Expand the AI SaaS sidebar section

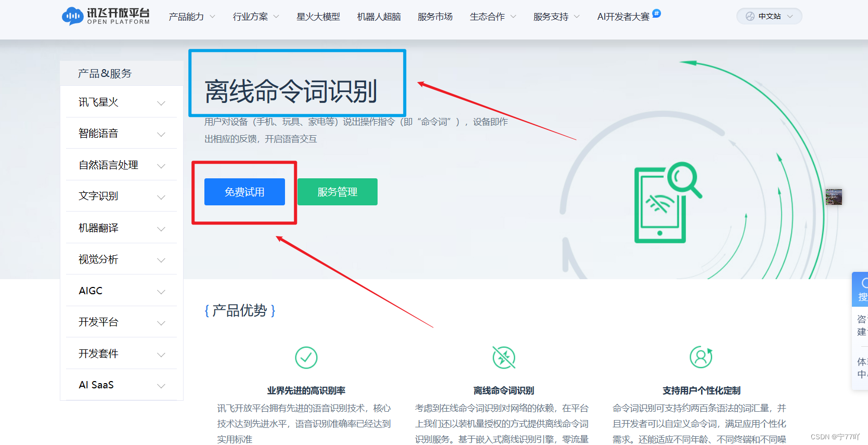(x=122, y=385)
